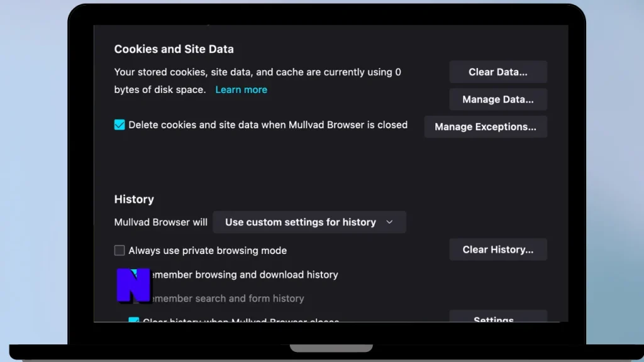
Task: Open the history settings dropdown
Action: [x=309, y=222]
